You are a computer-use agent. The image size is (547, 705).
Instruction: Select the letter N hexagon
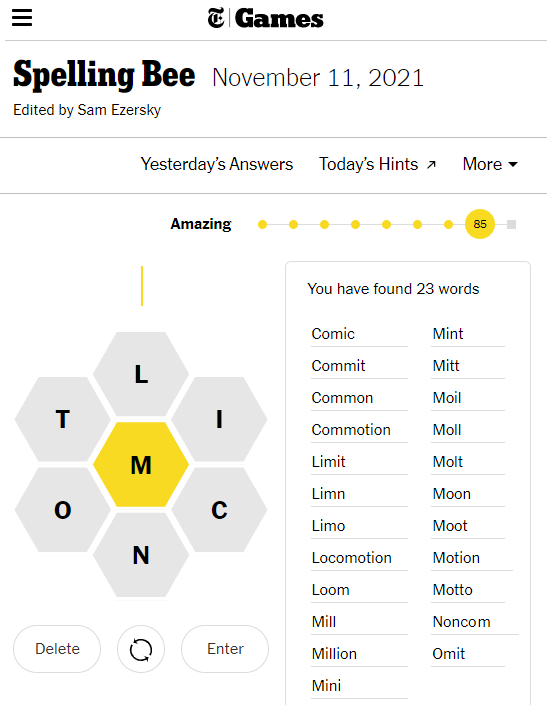coord(141,555)
